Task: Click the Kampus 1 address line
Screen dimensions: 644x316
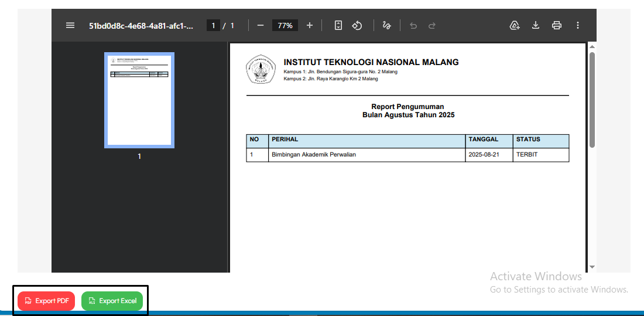Action: [341, 72]
